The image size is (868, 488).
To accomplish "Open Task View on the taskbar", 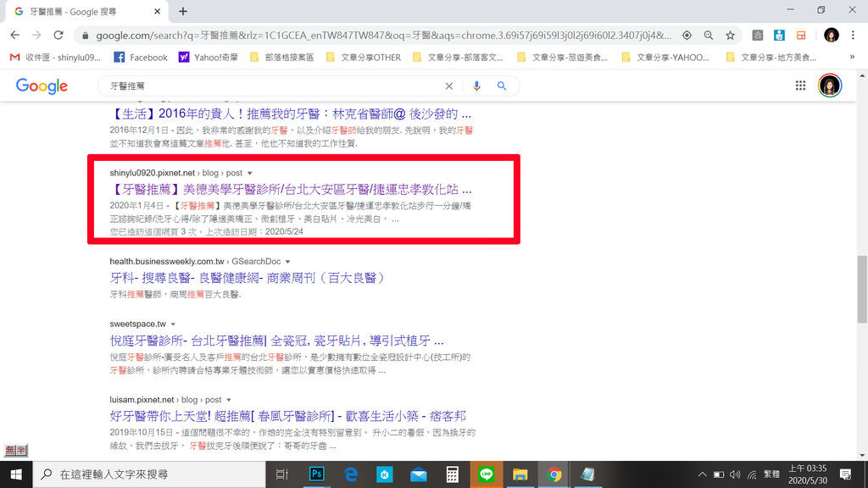I will (x=281, y=474).
